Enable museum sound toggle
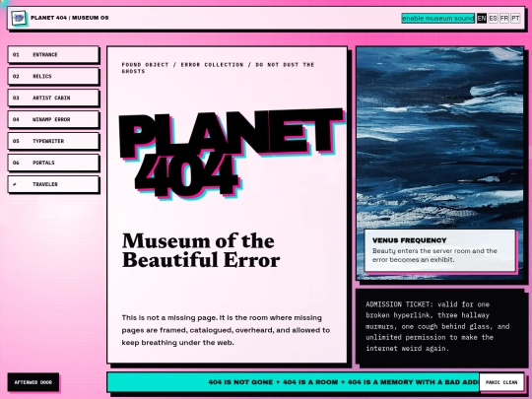The width and height of the screenshot is (532, 399). [x=438, y=19]
